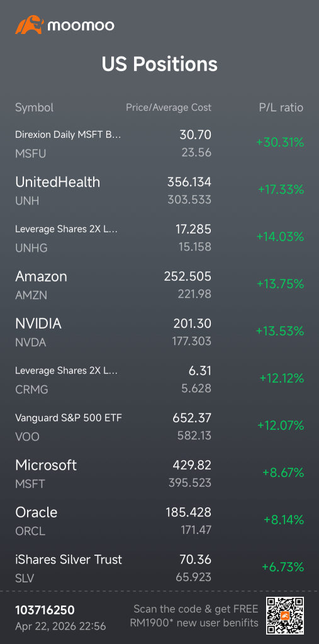Open the Vanguard S&P 500 ETF row
Screen dimensions: 319x644
click(159, 427)
